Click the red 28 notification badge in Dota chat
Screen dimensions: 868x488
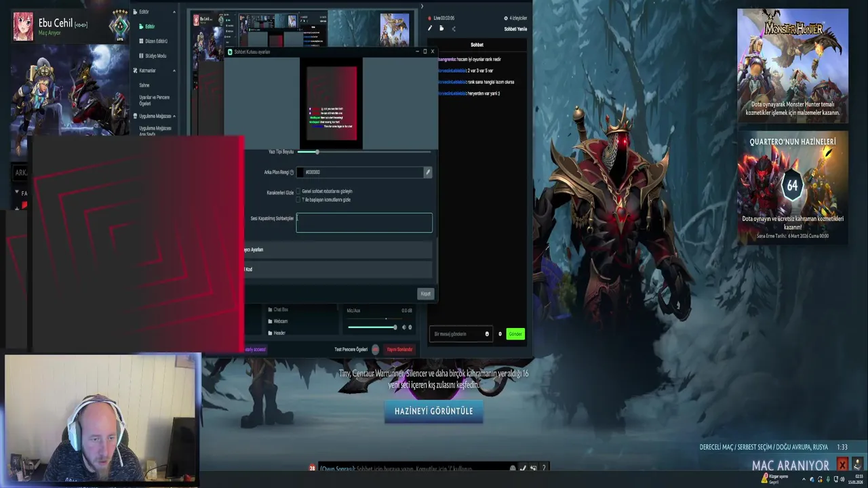[312, 468]
